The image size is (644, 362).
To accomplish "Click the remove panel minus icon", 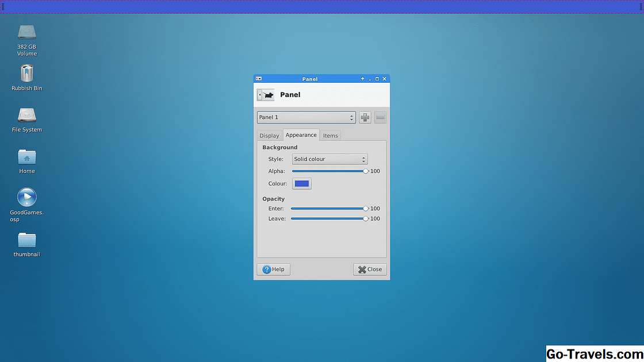I will click(x=380, y=117).
